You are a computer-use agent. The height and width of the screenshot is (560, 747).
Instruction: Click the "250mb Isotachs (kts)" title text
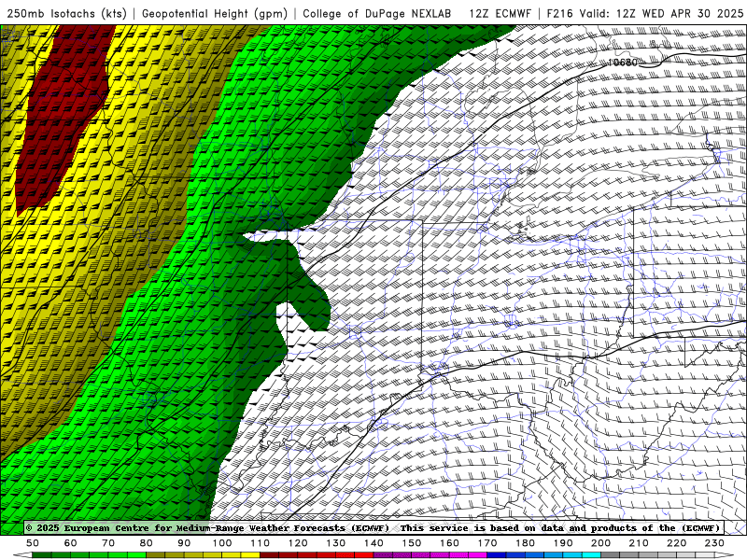tap(66, 13)
